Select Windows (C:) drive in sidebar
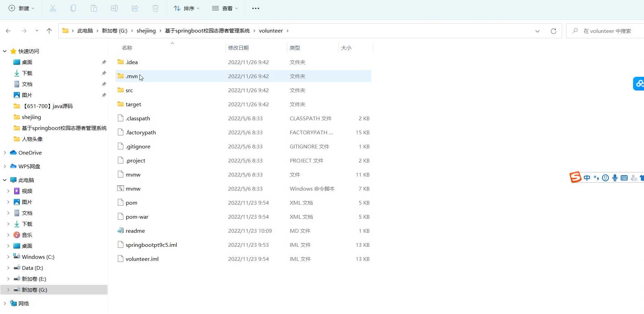This screenshot has width=644, height=314. (38, 257)
